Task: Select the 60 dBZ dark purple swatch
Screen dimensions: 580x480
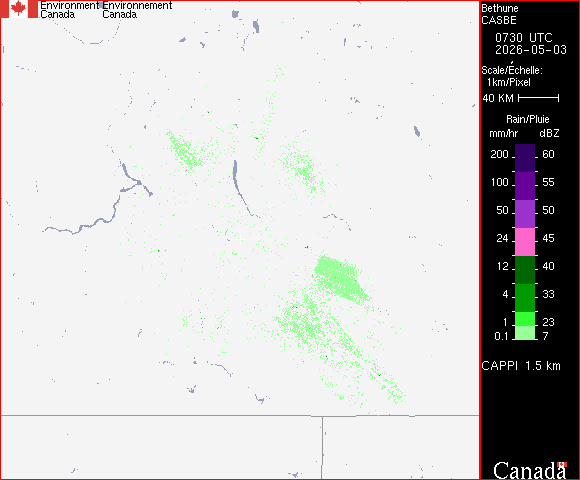Action: coord(525,158)
